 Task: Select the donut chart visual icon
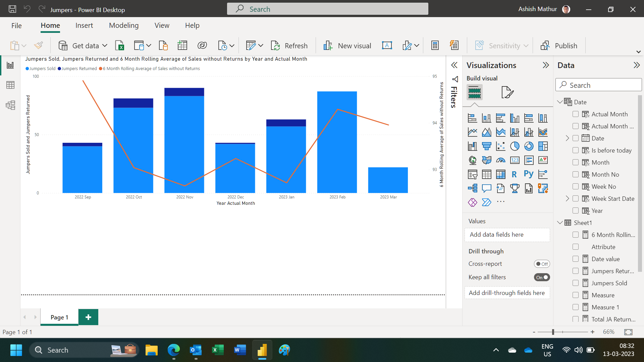click(x=529, y=146)
